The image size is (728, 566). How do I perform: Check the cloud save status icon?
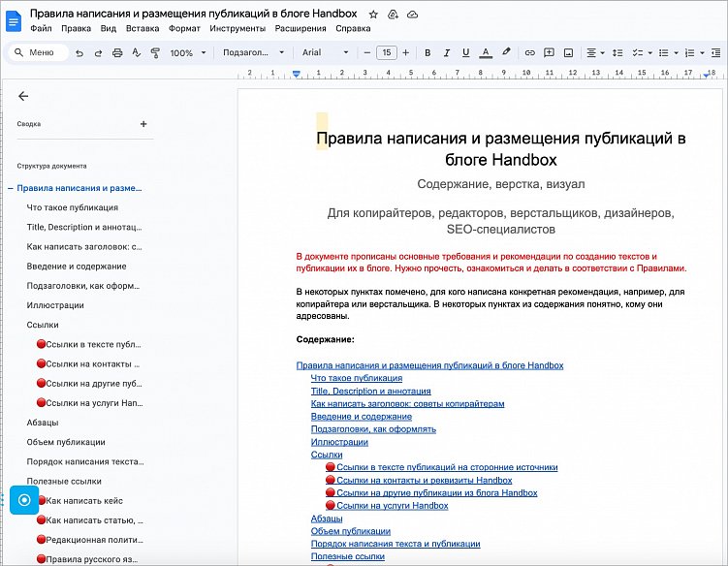point(412,15)
